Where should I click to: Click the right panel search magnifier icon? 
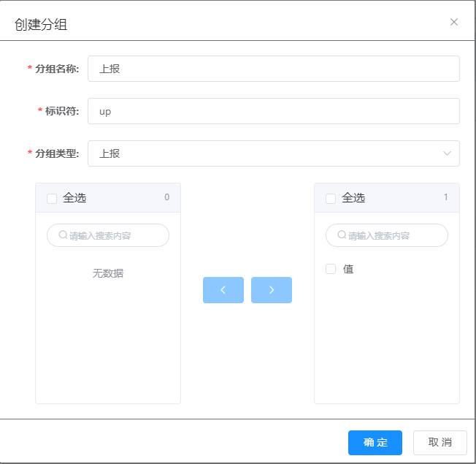342,235
